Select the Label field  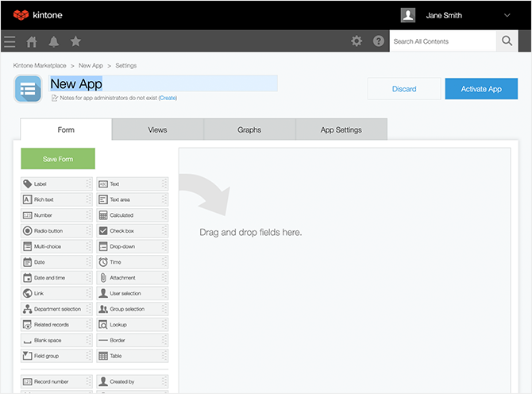click(x=56, y=184)
